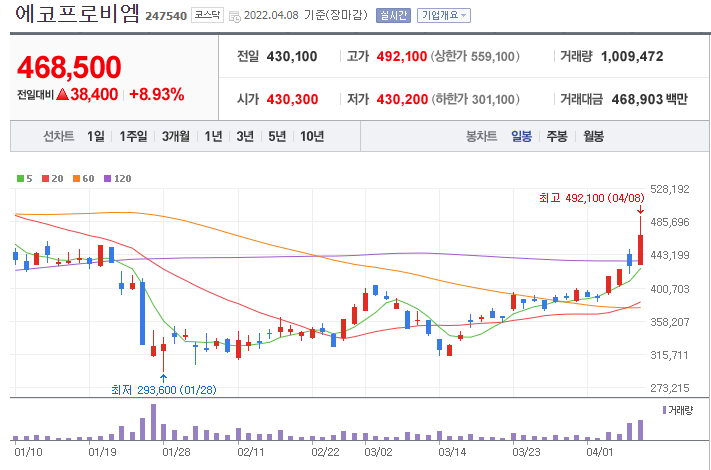Click the 실시간 button
The image size is (711, 470).
pos(393,15)
